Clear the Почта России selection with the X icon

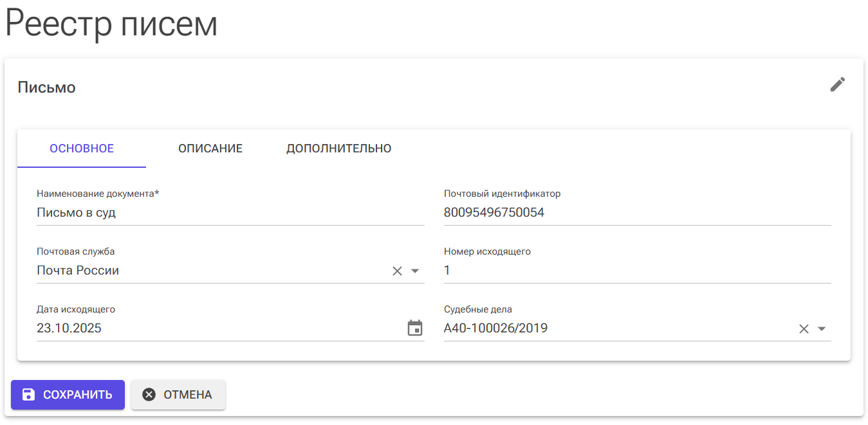(396, 271)
